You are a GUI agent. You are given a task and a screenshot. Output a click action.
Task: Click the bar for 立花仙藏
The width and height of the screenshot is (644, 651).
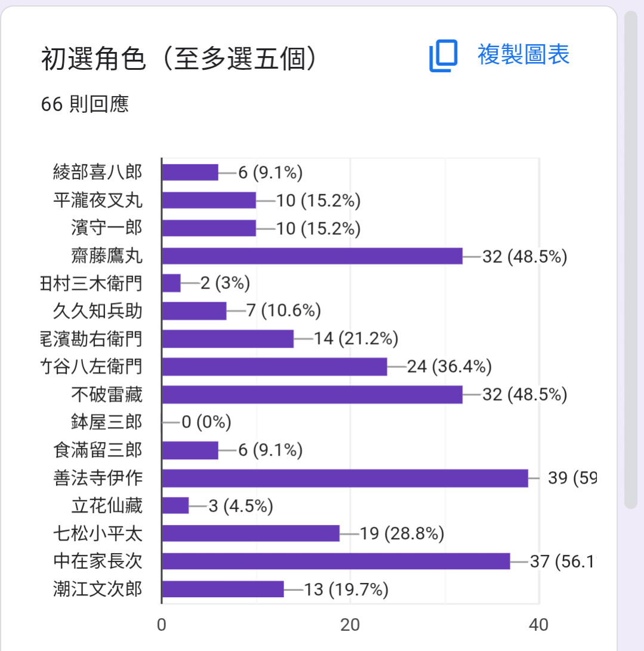[x=175, y=506]
